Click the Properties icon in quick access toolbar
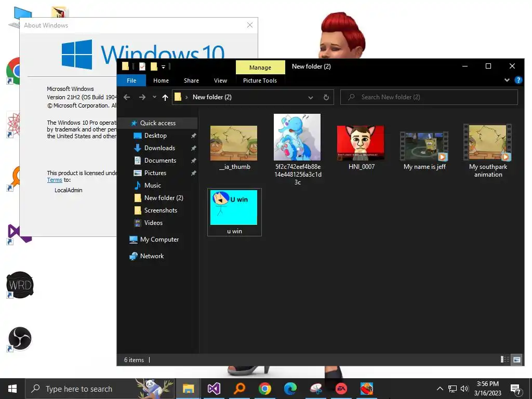 [x=142, y=66]
